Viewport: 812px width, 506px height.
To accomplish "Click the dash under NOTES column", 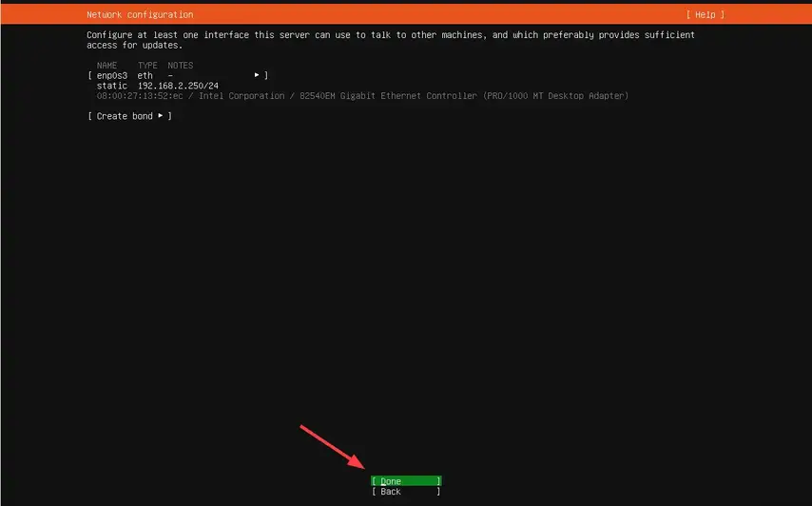I will (x=170, y=75).
